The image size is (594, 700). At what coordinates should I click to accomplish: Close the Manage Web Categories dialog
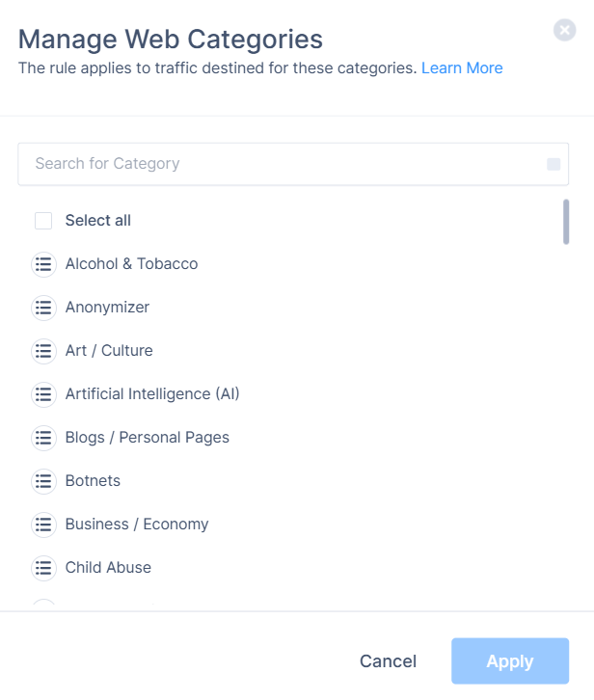565,31
